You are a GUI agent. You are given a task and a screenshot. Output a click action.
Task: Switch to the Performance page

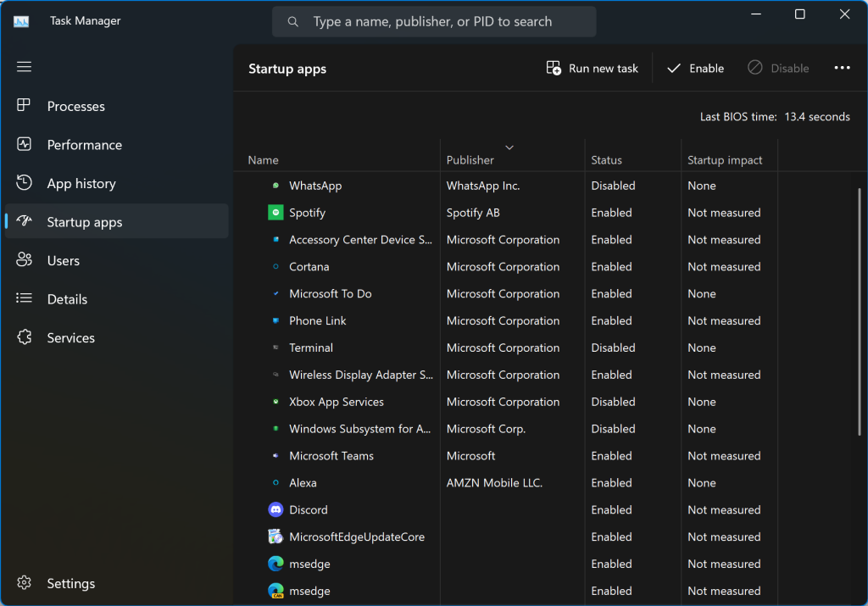84,145
